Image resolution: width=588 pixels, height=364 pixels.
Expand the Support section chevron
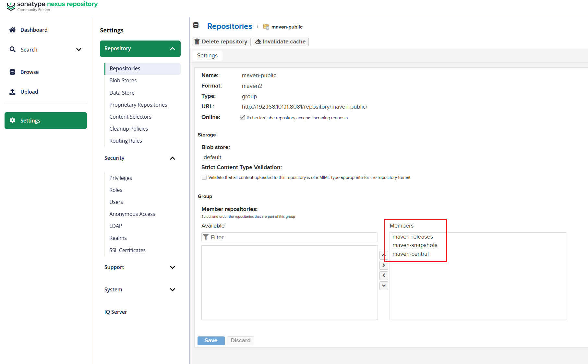(x=173, y=267)
